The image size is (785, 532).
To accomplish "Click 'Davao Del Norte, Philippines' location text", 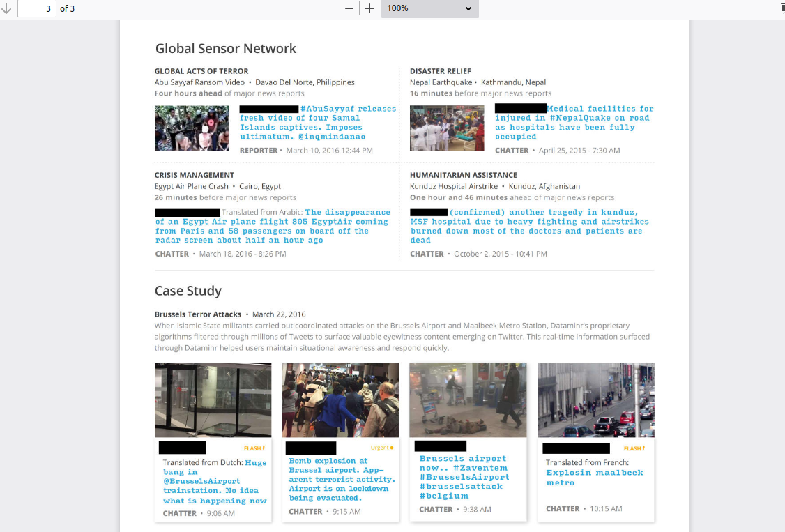I will 305,82.
